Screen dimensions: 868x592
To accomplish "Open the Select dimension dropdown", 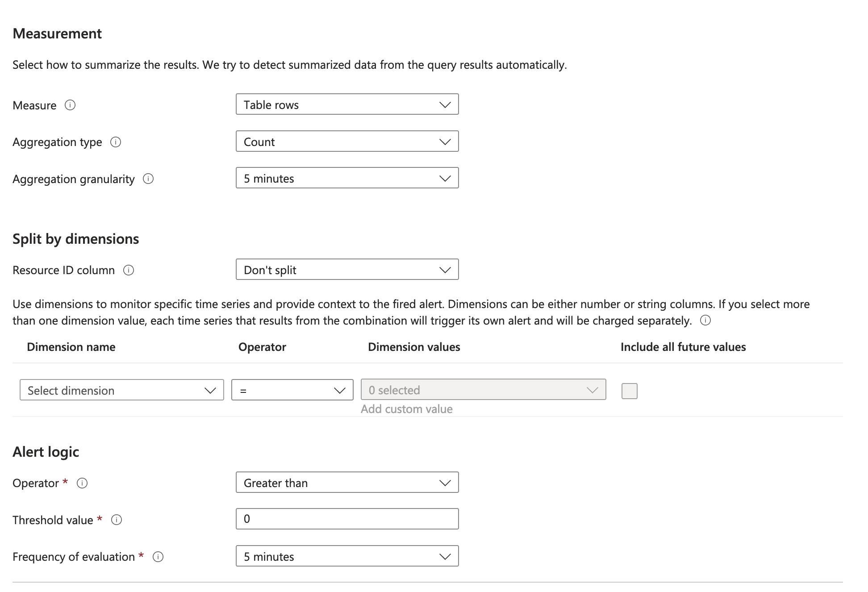I will (x=121, y=390).
